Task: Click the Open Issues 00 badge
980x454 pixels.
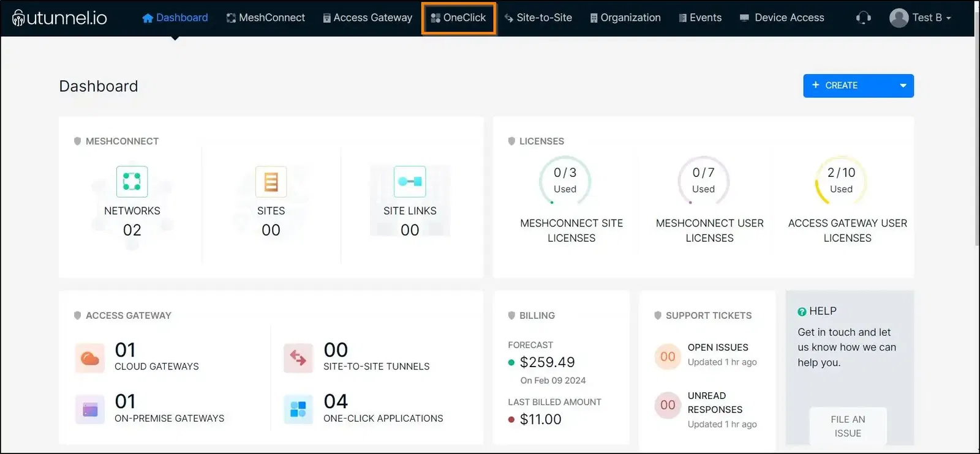Action: tap(668, 357)
